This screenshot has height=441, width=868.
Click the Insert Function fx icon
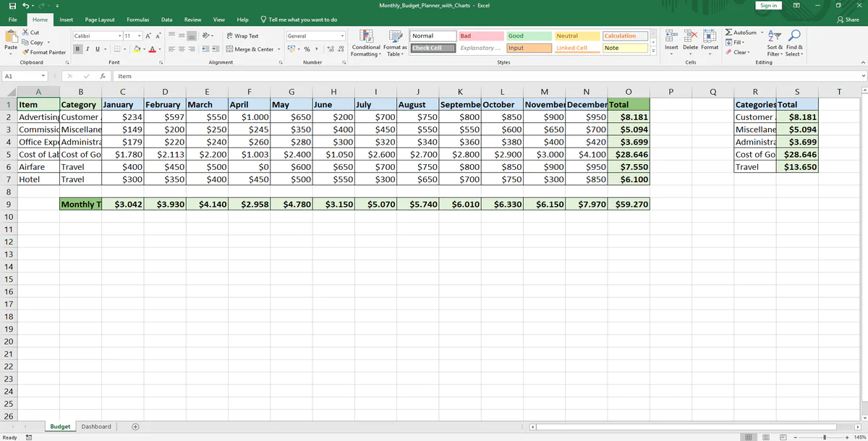pyautogui.click(x=103, y=76)
